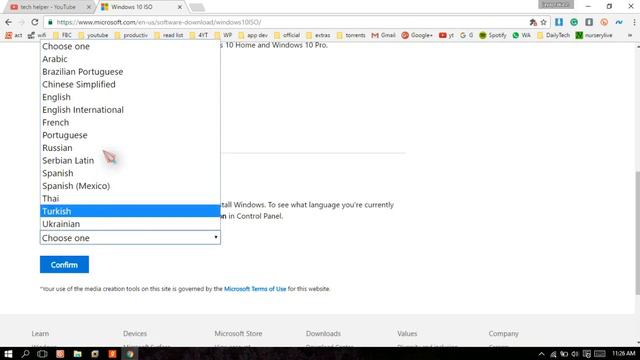Reload the page with refresh icon
The width and height of the screenshot is (640, 360).
point(35,22)
